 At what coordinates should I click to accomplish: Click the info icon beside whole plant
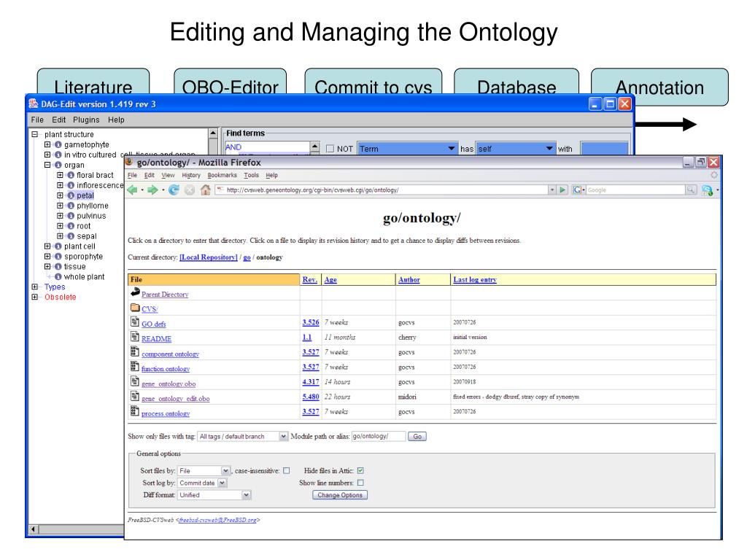(58, 276)
